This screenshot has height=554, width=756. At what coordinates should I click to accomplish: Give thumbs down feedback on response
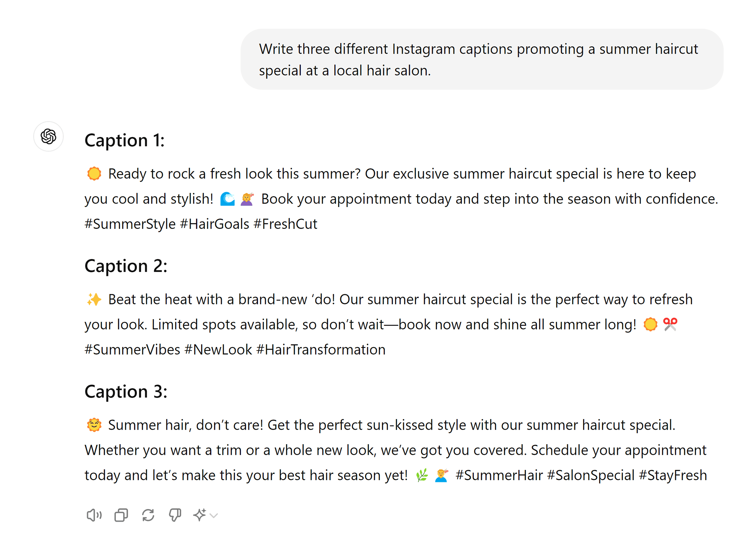[175, 514]
